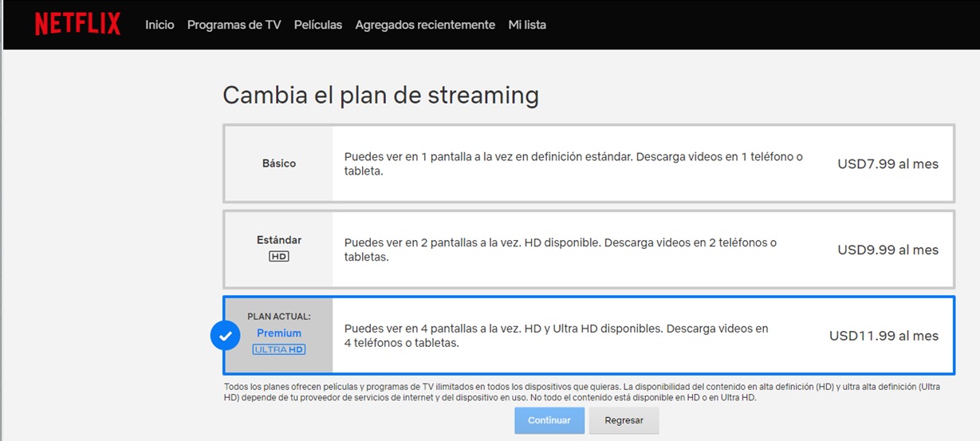Click the 'PLAN ACTUAL:' label
The width and height of the screenshot is (980, 441).
279,317
